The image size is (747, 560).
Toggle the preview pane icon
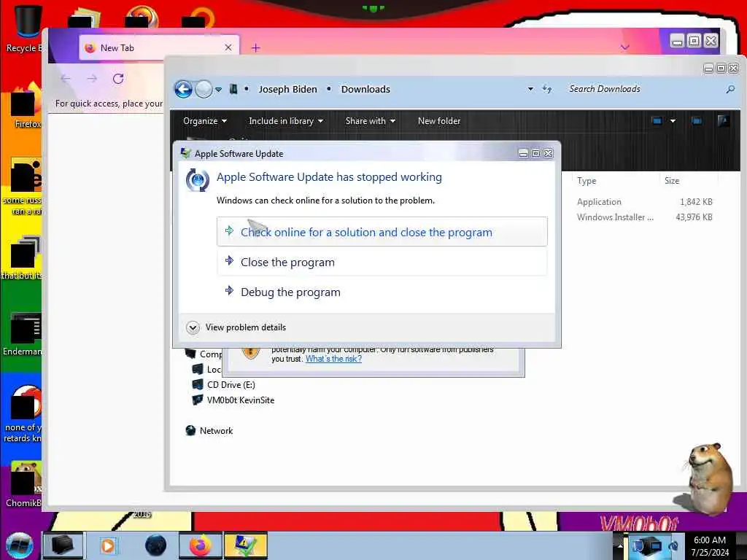tap(697, 121)
